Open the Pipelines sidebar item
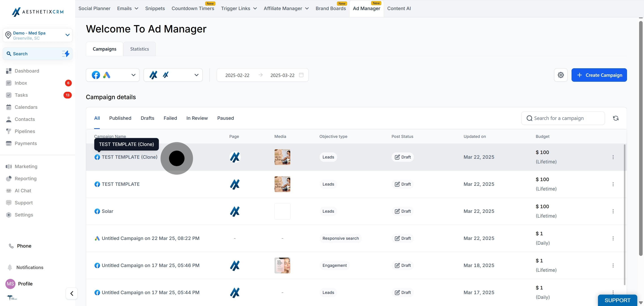The height and width of the screenshot is (306, 644). [25, 131]
